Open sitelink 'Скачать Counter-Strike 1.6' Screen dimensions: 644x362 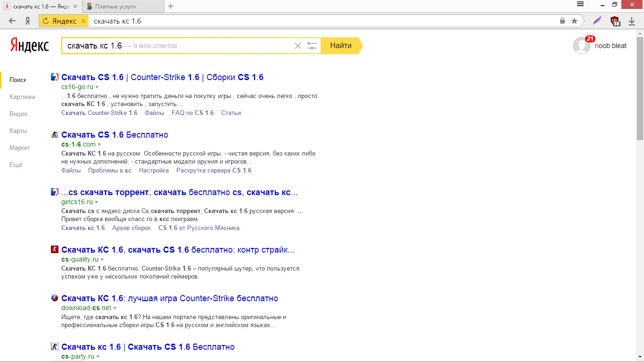pyautogui.click(x=99, y=113)
